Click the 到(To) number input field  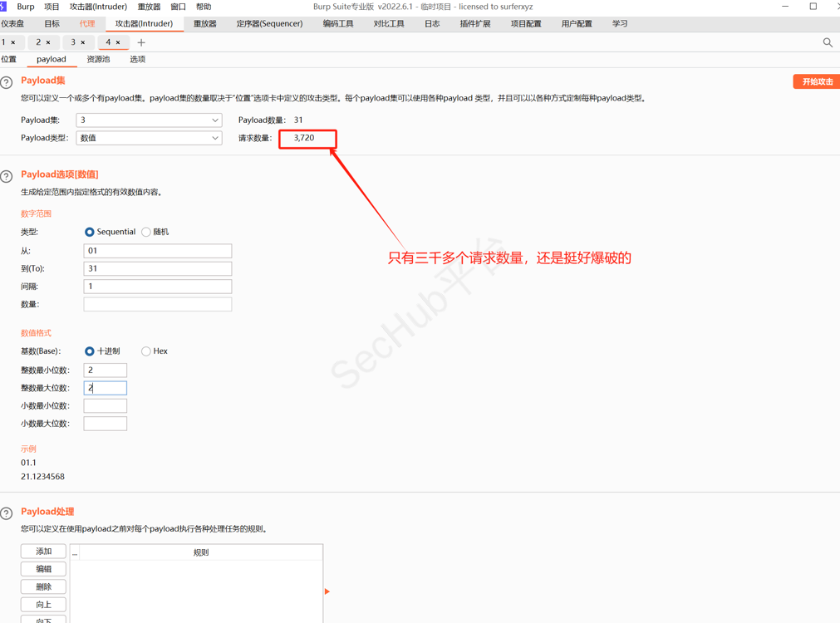(157, 268)
